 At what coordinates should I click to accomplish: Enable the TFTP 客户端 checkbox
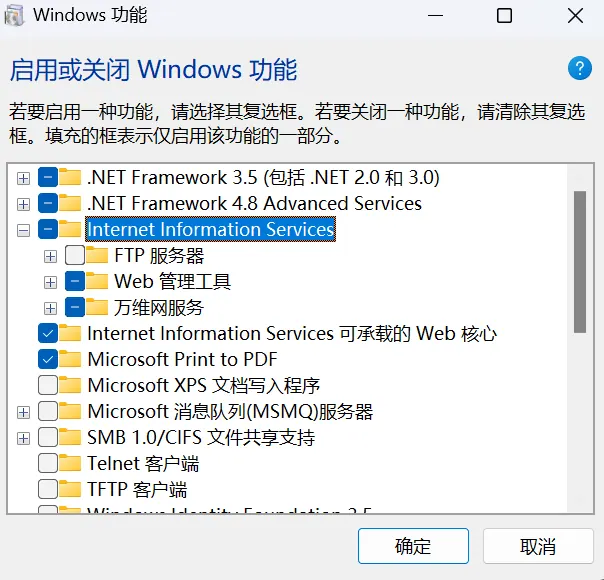(47, 489)
